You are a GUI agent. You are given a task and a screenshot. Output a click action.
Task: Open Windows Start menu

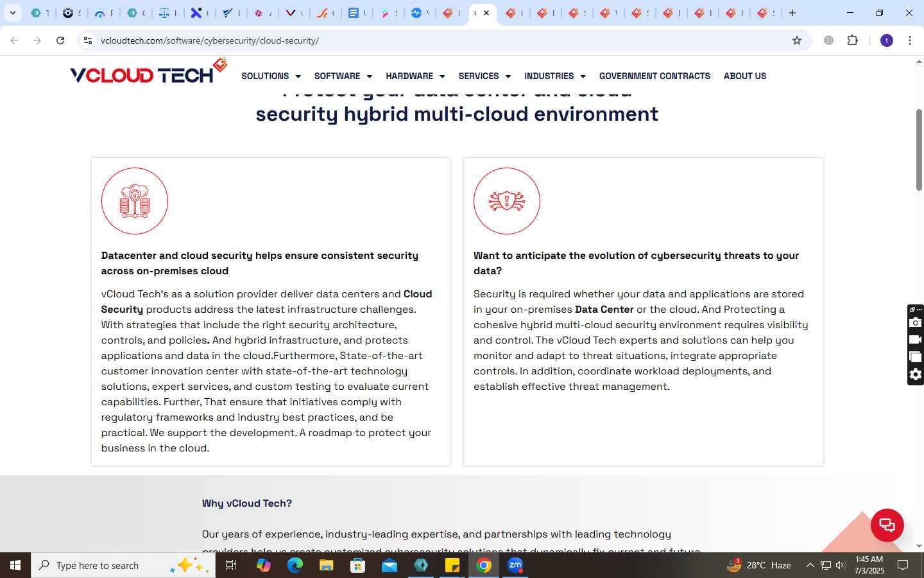(x=15, y=565)
